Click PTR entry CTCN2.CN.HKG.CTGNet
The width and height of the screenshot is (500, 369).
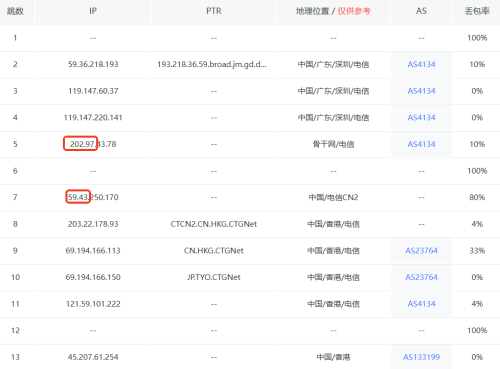tap(214, 224)
